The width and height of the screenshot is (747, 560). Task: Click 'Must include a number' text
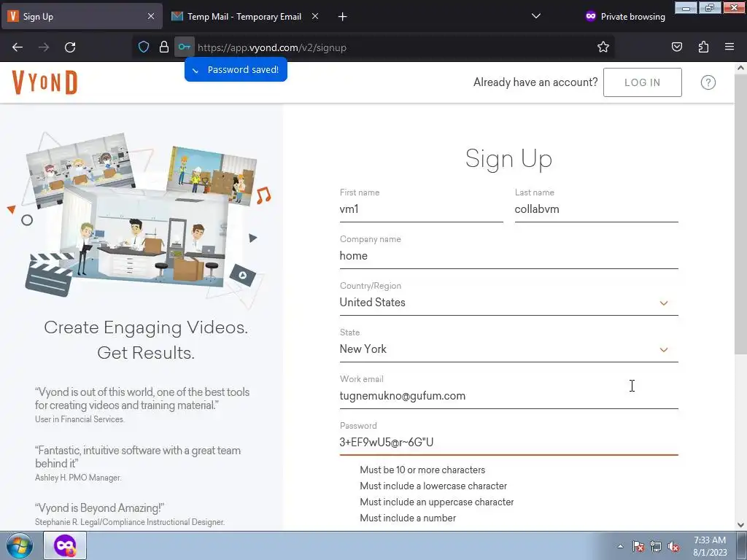(408, 518)
